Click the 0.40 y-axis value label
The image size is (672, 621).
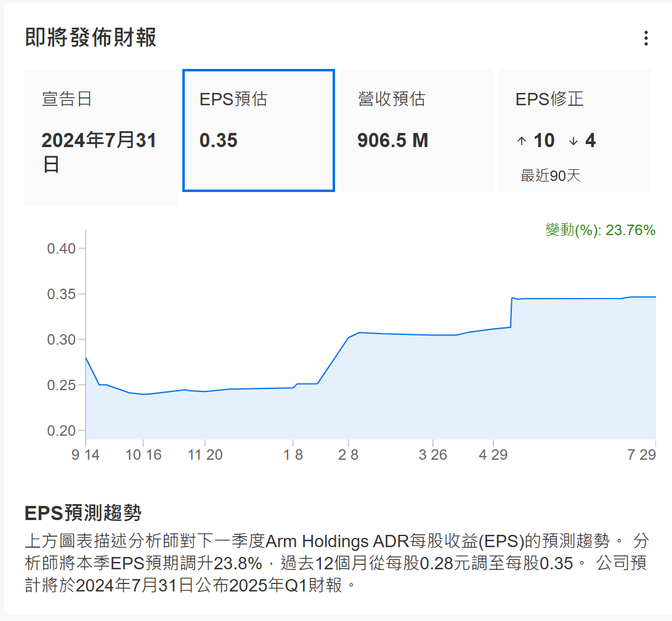coord(61,249)
